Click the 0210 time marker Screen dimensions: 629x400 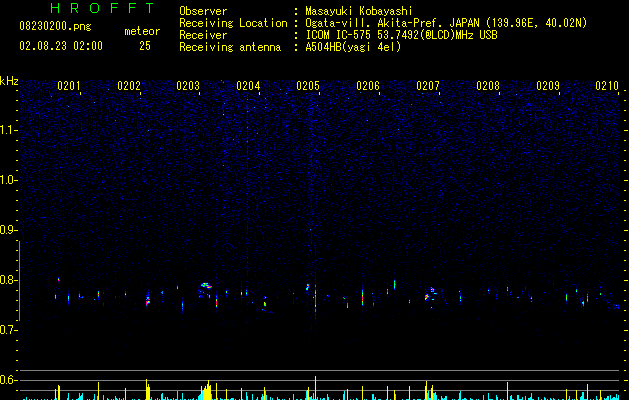coord(607,86)
